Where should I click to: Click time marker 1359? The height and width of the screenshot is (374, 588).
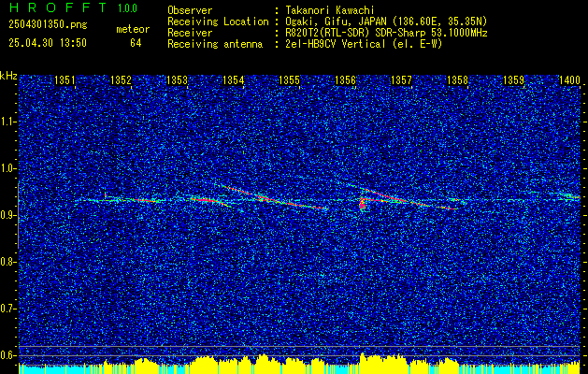tap(514, 79)
